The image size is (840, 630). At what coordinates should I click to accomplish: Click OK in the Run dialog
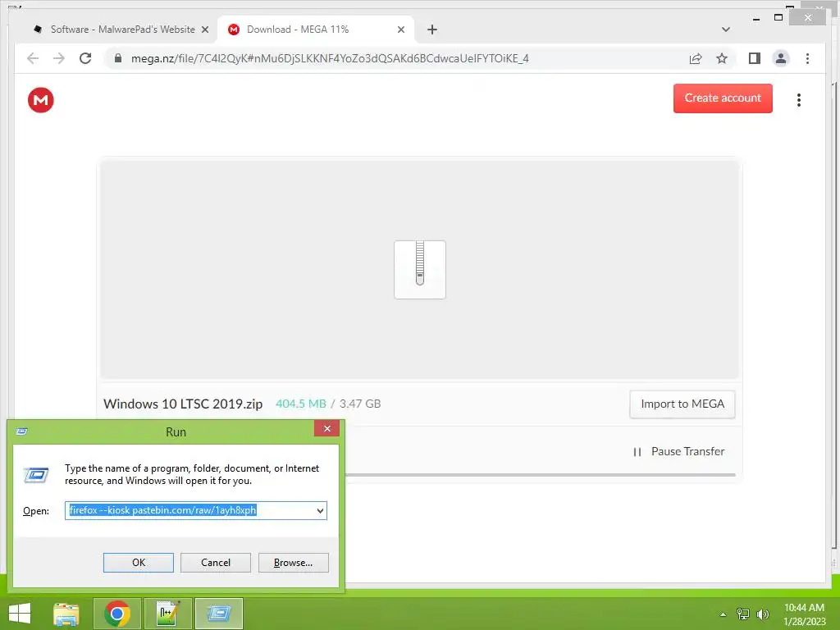pos(138,563)
